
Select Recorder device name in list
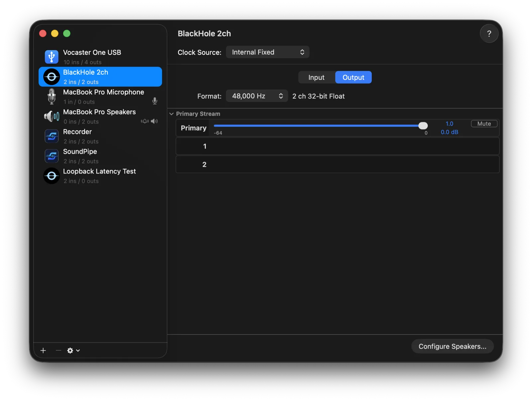click(x=77, y=132)
